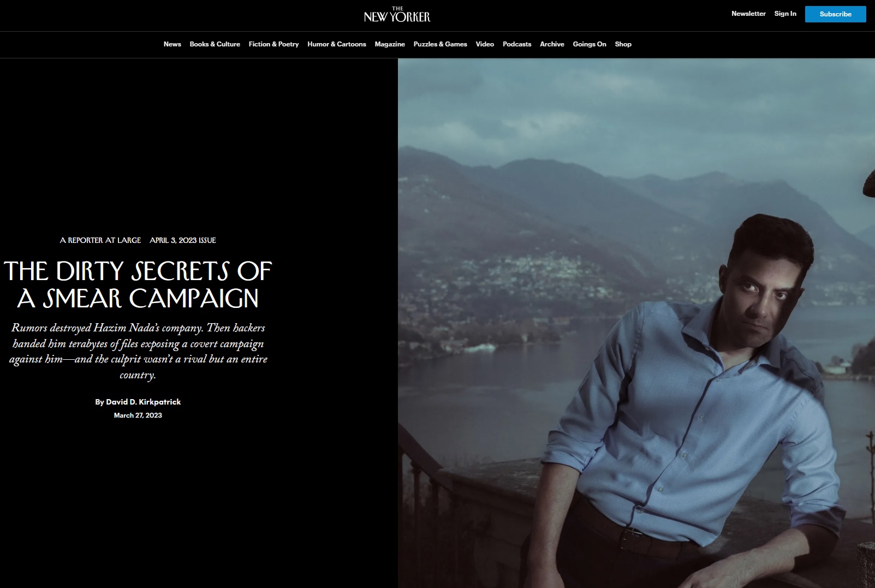Open the Shop link
The image size is (875, 588).
click(x=623, y=44)
